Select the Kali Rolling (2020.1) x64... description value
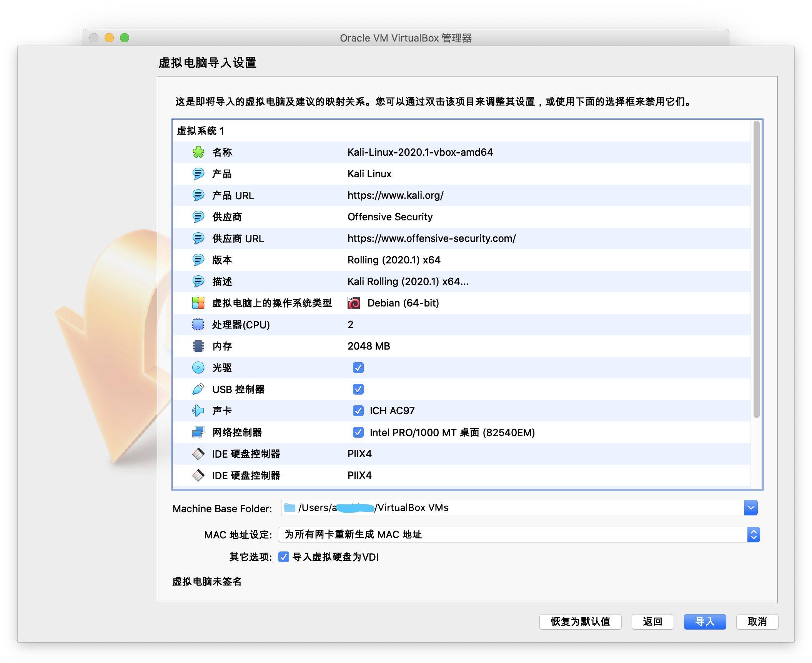The height and width of the screenshot is (663, 812). pyautogui.click(x=408, y=282)
